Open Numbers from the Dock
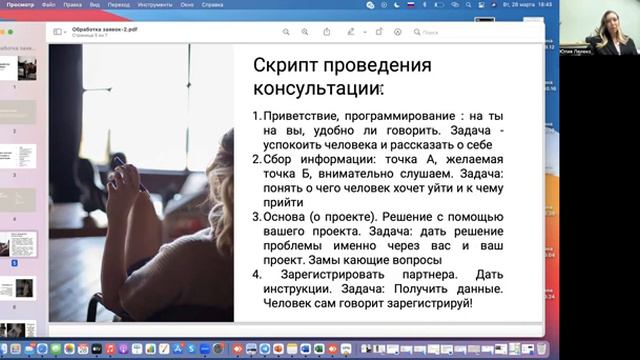Screen dimensions: 640x360 [x=150, y=349]
